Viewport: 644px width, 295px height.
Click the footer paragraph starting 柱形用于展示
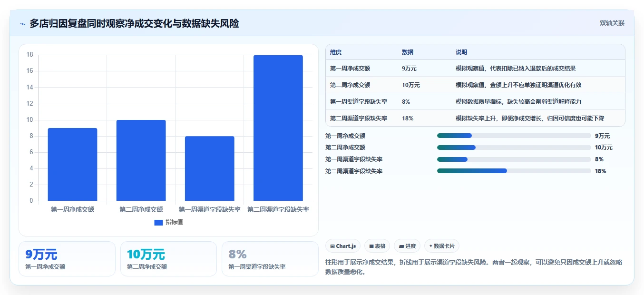pyautogui.click(x=474, y=267)
